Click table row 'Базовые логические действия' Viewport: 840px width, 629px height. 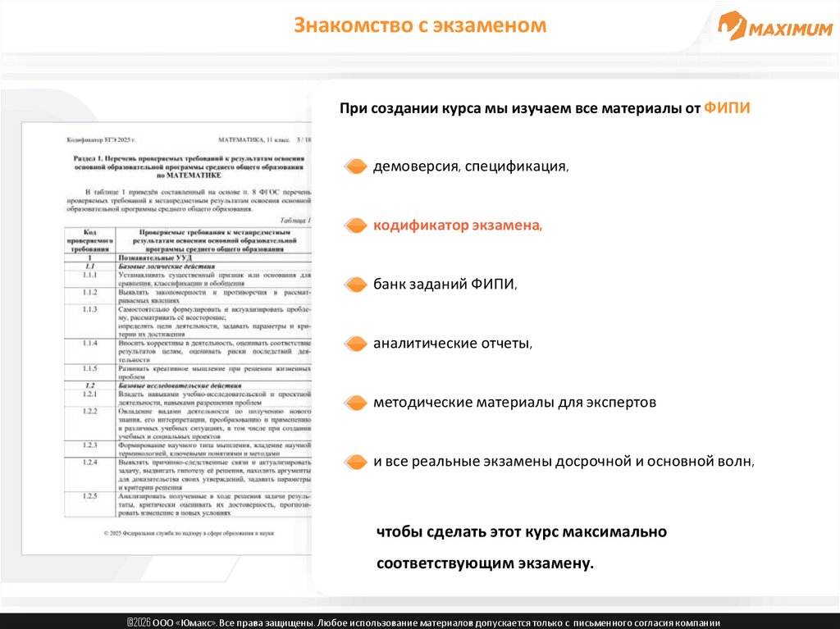click(188, 267)
